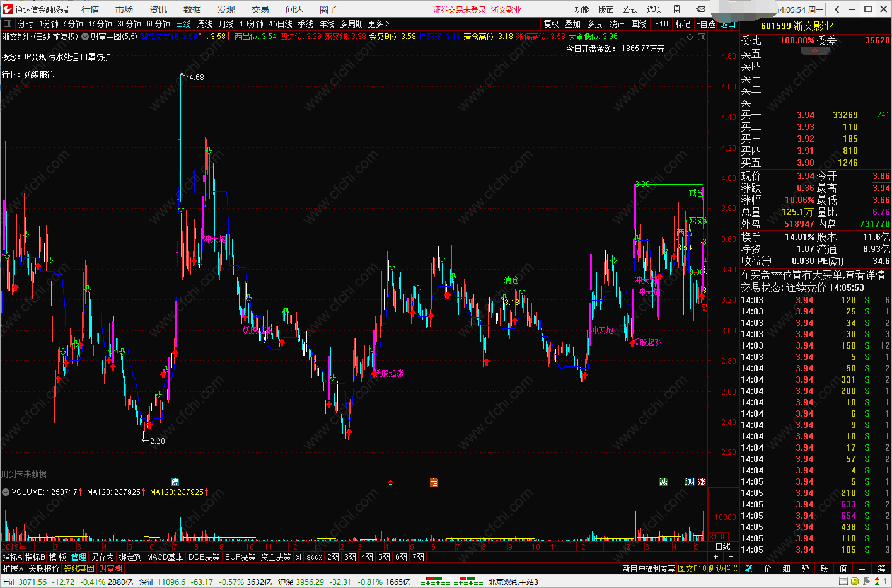Click the 画线 drawing tools button
The width and height of the screenshot is (892, 588).
click(639, 24)
